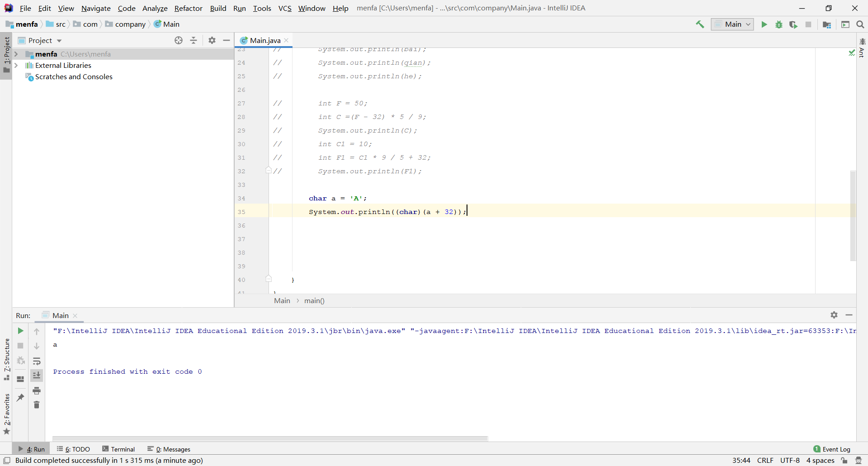Open Project Structure icon
The image size is (868, 466).
(x=827, y=24)
